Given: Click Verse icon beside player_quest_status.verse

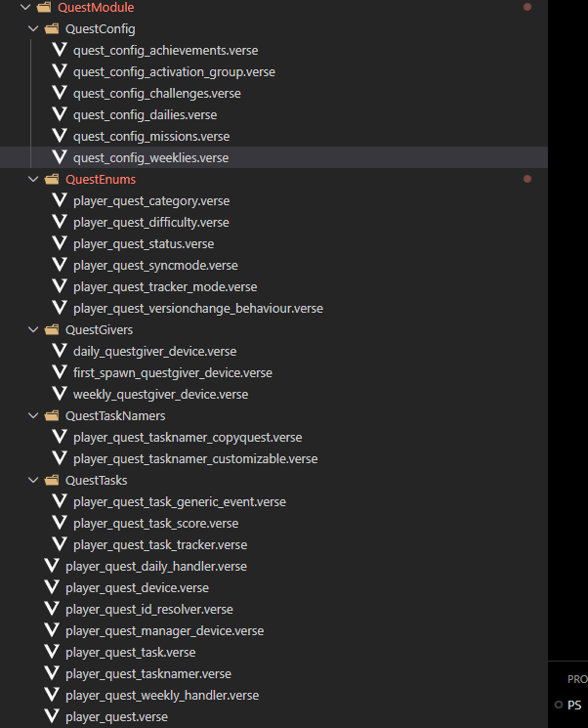Looking at the screenshot, I should [60, 242].
